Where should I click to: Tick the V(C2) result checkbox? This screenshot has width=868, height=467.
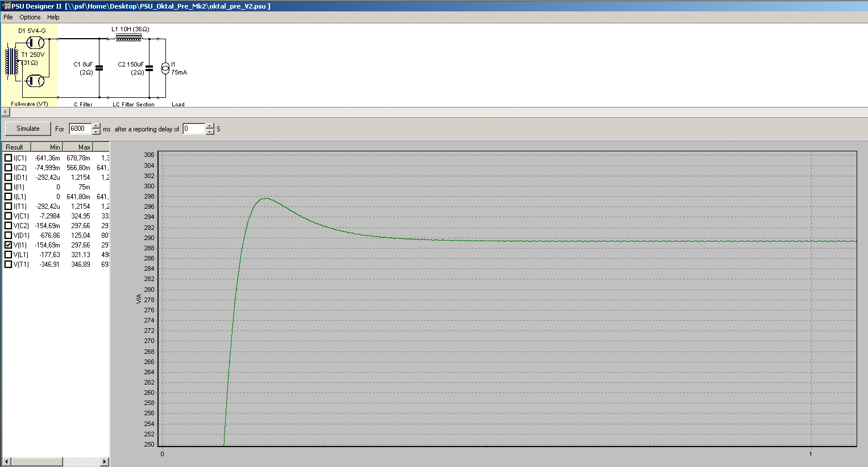point(8,226)
